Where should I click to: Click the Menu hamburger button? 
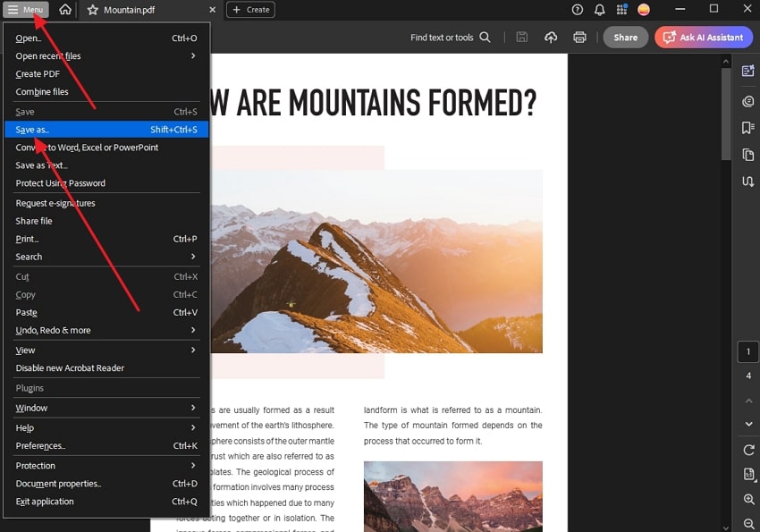tap(26, 10)
